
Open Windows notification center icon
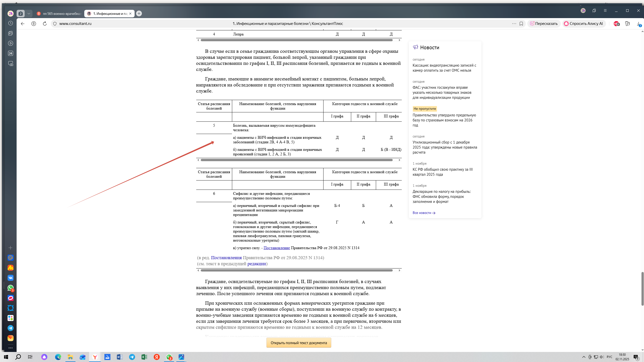coord(636,357)
